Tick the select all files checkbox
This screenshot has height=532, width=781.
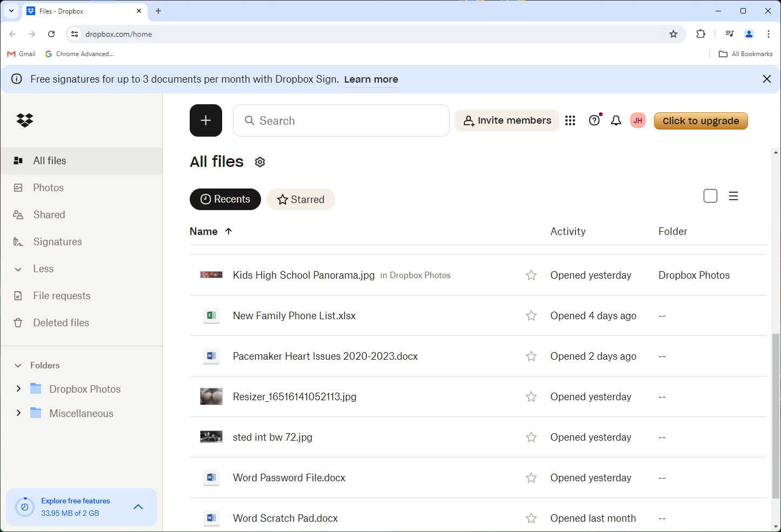pos(711,196)
